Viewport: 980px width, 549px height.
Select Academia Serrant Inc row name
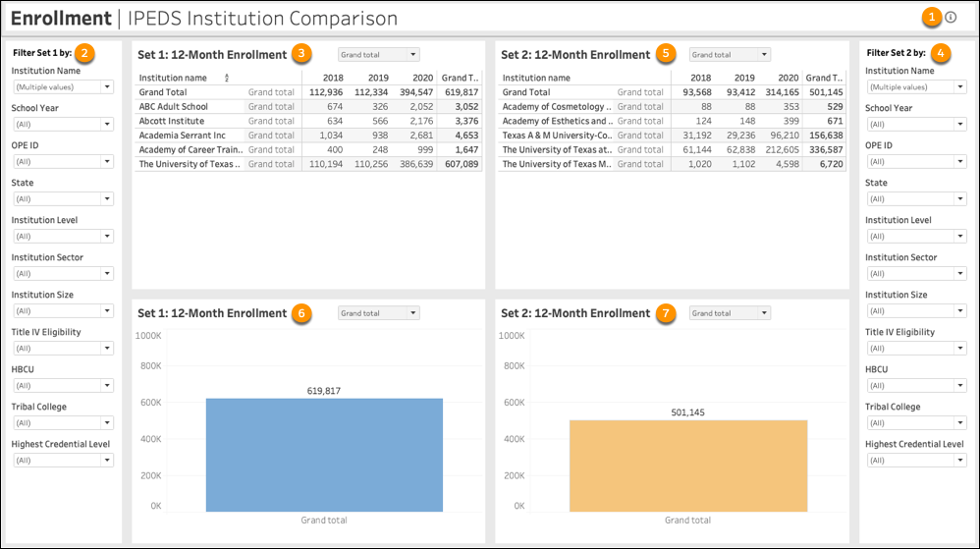coord(182,136)
